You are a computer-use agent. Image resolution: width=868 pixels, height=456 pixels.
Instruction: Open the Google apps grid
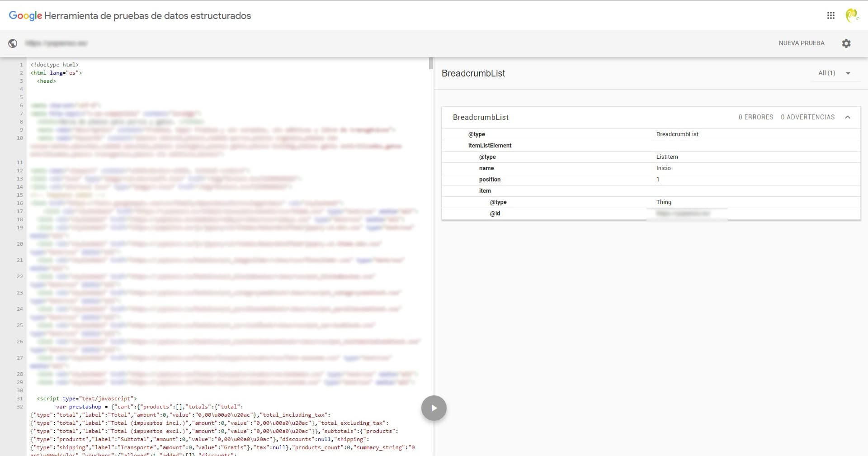tap(830, 15)
